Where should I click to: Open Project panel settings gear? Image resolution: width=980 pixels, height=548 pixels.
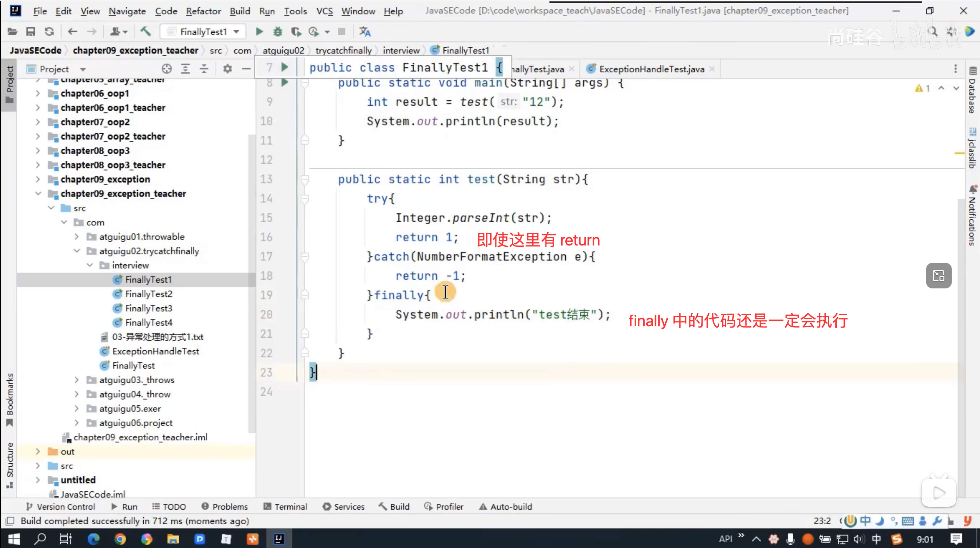coord(227,69)
